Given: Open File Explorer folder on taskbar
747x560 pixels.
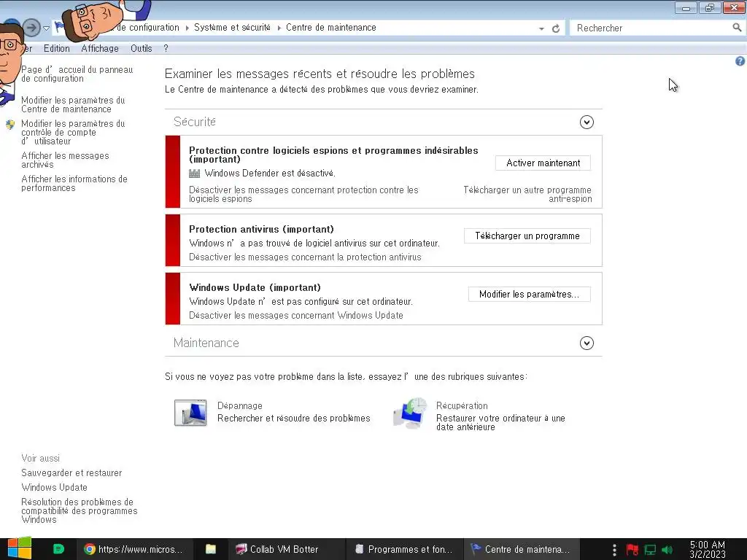Looking at the screenshot, I should (211, 549).
